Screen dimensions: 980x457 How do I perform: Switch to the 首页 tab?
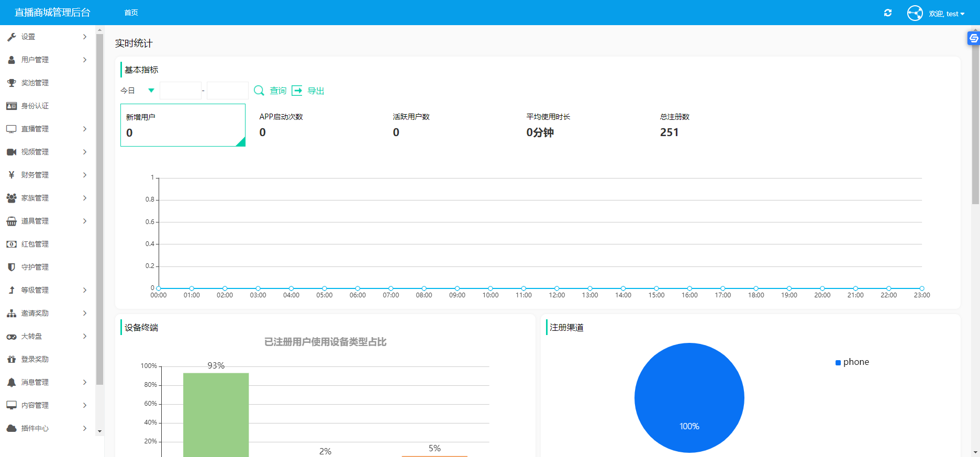click(131, 13)
